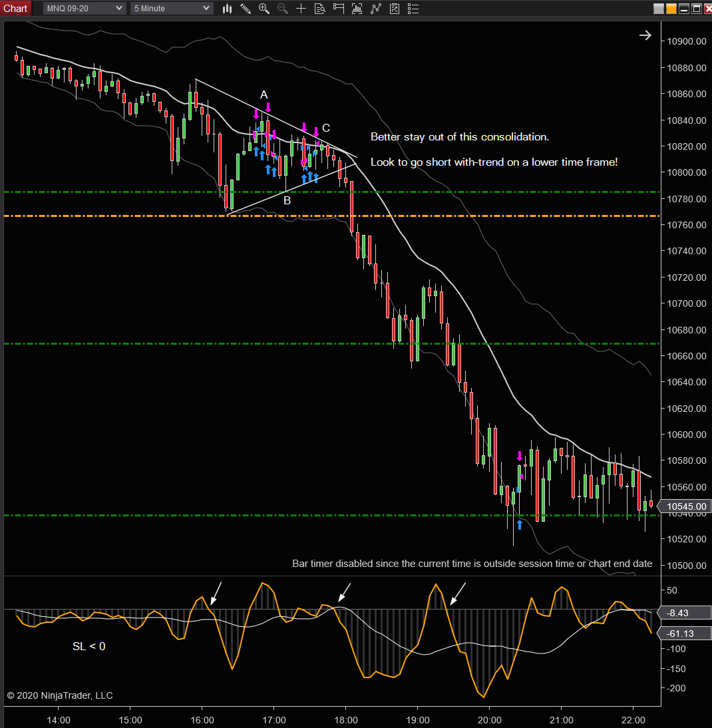The width and height of the screenshot is (712, 728).
Task: Click the Chart tab label
Action: click(x=15, y=9)
